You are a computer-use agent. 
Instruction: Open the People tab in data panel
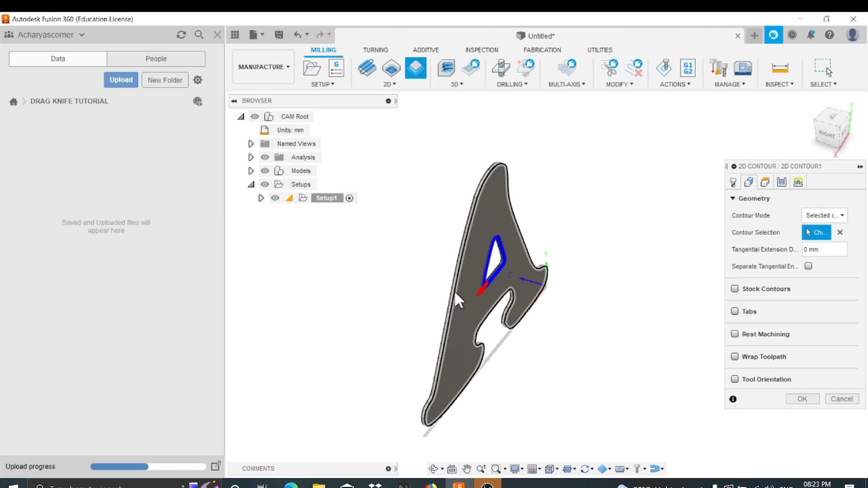coord(156,59)
